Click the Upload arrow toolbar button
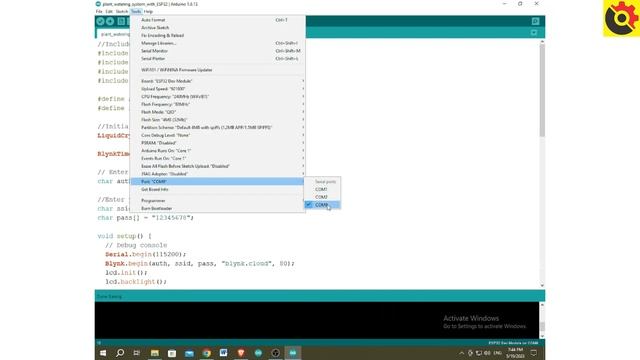This screenshot has height=360, width=640. tap(110, 21)
